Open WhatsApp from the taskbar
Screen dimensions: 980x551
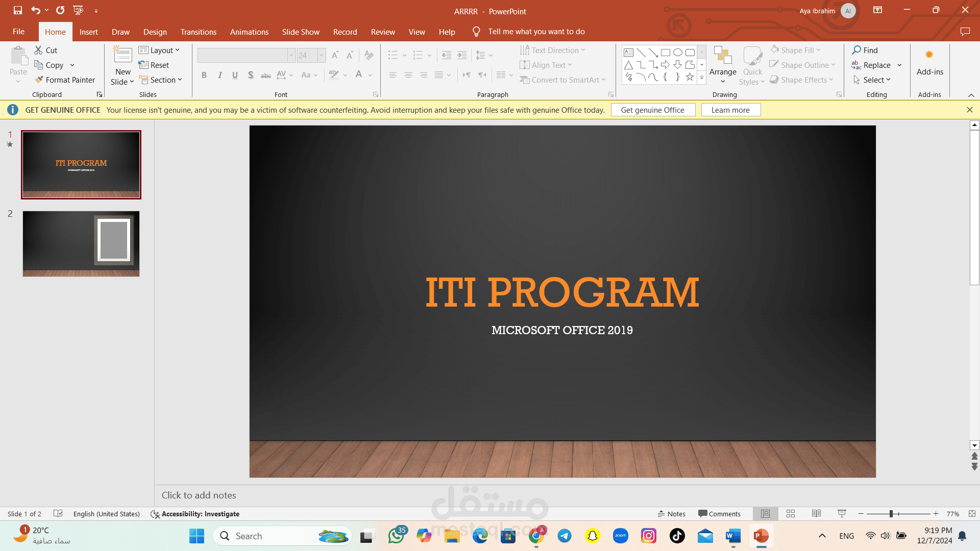pos(396,536)
